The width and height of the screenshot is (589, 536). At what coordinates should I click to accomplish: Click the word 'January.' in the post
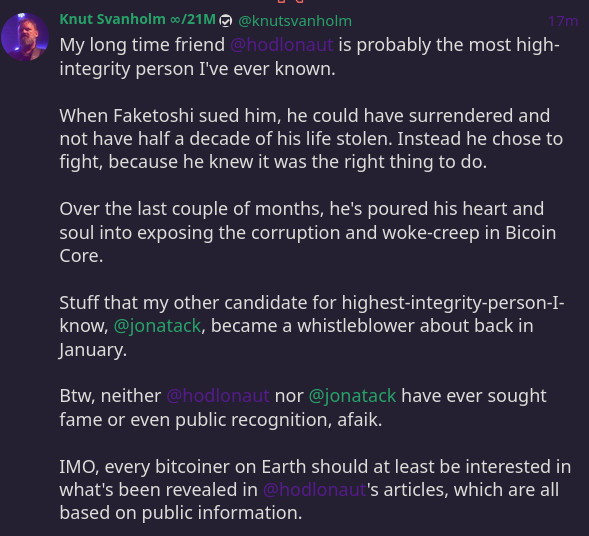[x=93, y=350]
